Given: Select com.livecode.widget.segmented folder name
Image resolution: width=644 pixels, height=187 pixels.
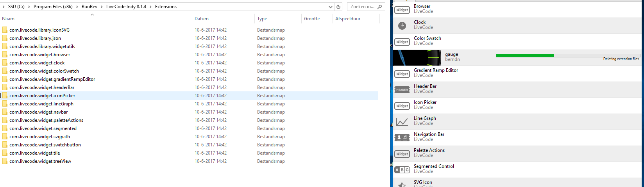Looking at the screenshot, I should click(43, 128).
